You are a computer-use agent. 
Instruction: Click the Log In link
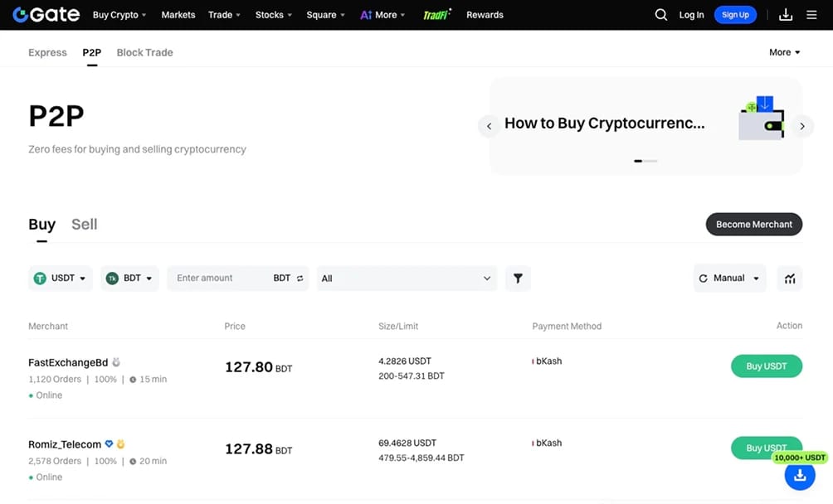tap(691, 15)
